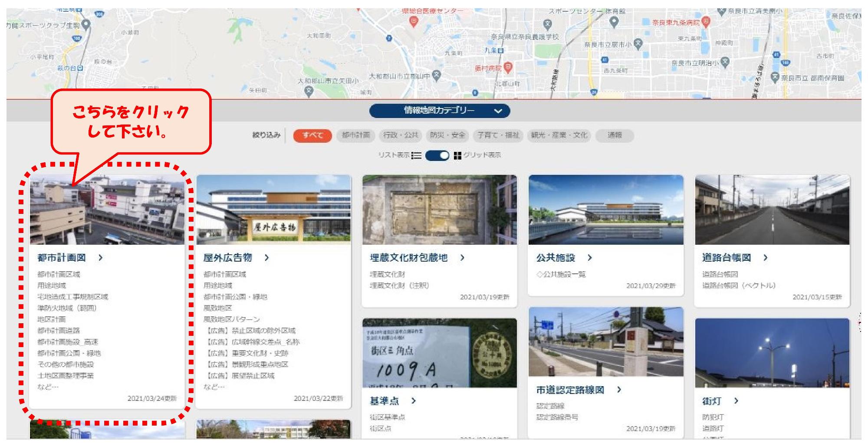
Task: Click chevron next to 基準点
Action: [413, 401]
